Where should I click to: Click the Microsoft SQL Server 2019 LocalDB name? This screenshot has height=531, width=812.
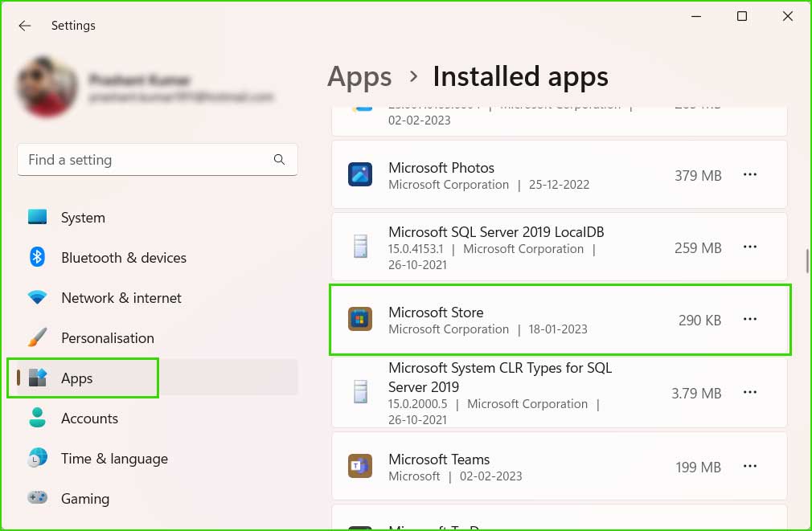pos(496,232)
